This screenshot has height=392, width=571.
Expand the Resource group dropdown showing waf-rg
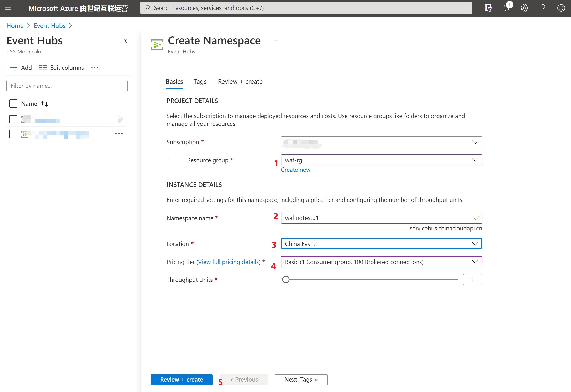coord(381,160)
